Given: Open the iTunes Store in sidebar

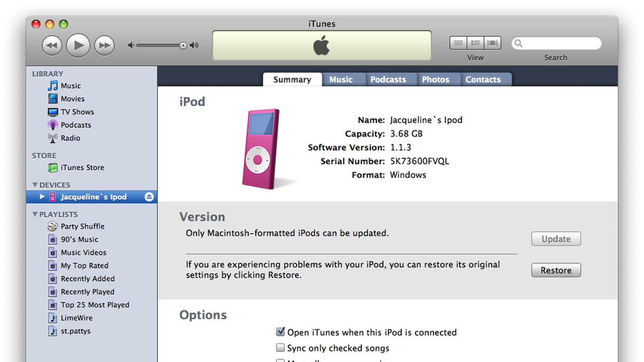Looking at the screenshot, I should tap(82, 167).
